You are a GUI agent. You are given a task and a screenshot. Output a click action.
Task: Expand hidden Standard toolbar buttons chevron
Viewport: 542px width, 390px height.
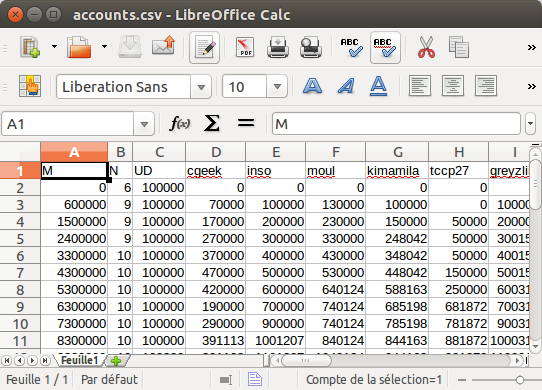pyautogui.click(x=531, y=47)
